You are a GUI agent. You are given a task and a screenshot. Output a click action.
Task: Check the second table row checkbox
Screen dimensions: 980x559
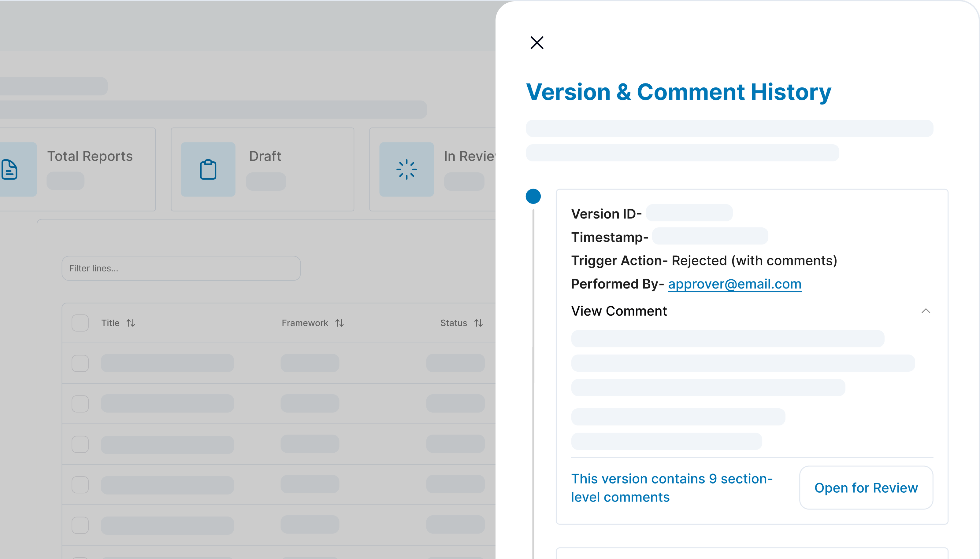pyautogui.click(x=80, y=404)
